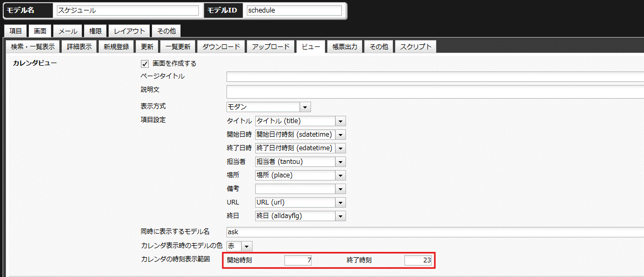Open the 項目 top-level tab
The image size is (644, 277).
(x=16, y=31)
